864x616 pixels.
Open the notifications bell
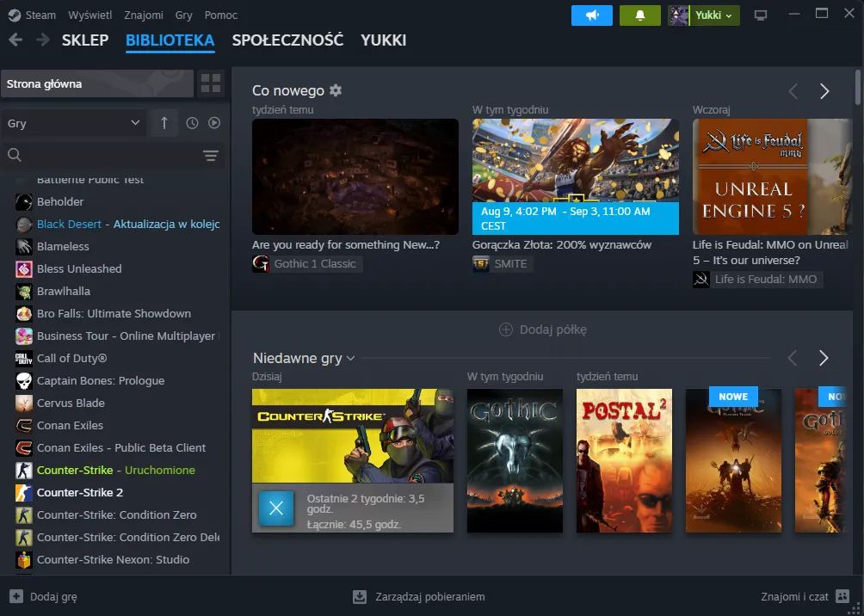point(639,15)
